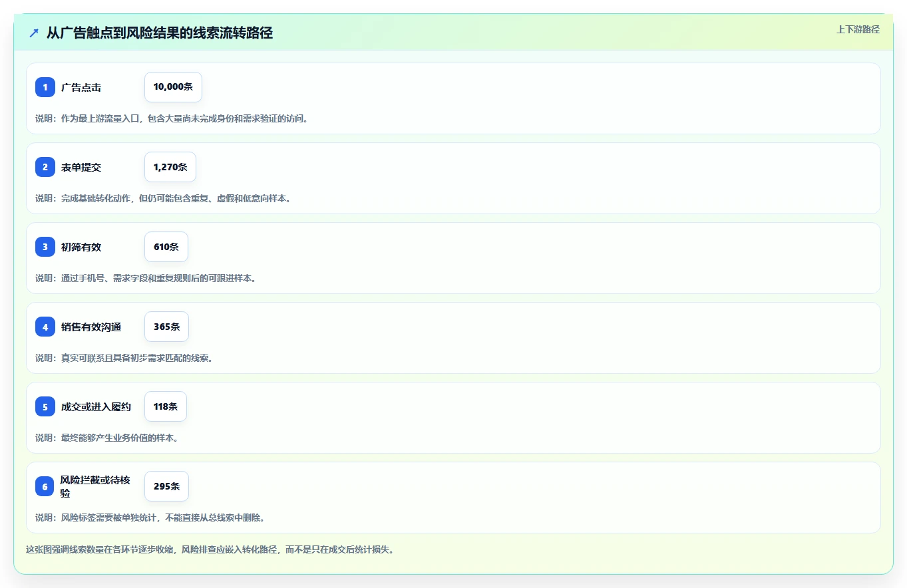Click the description about 真实可联系且具备初步需求匹配
Screen dimensions: 907x588
(124, 358)
